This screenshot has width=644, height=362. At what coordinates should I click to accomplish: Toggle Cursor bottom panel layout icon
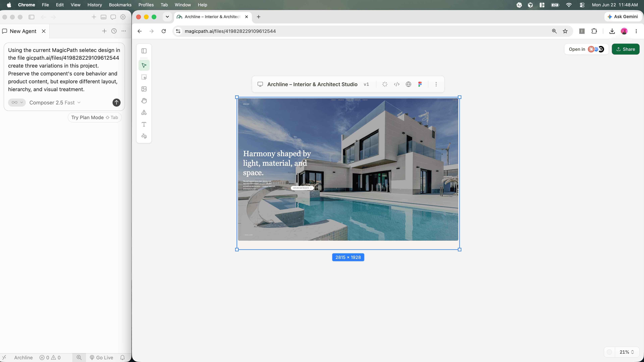(x=103, y=17)
